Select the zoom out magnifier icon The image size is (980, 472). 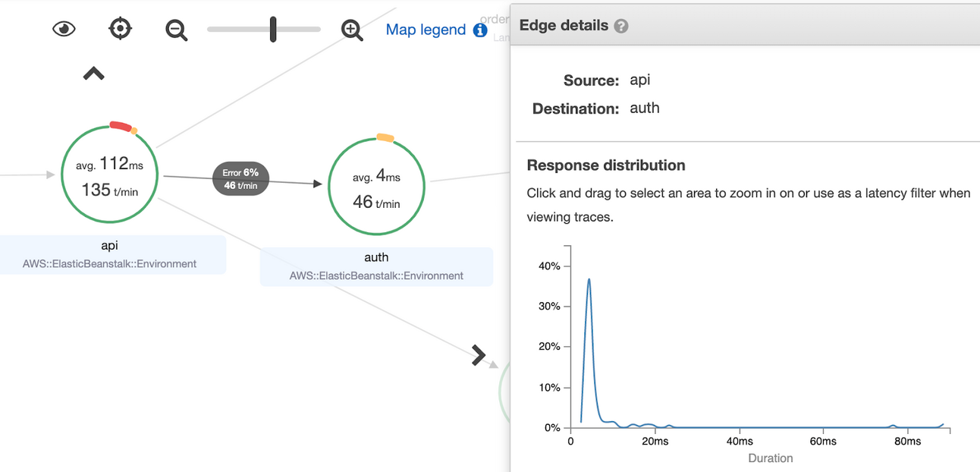click(176, 30)
